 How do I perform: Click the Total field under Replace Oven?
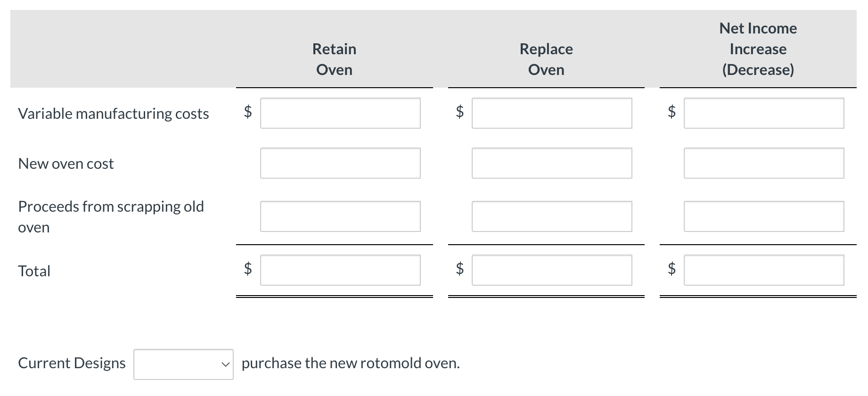point(552,270)
